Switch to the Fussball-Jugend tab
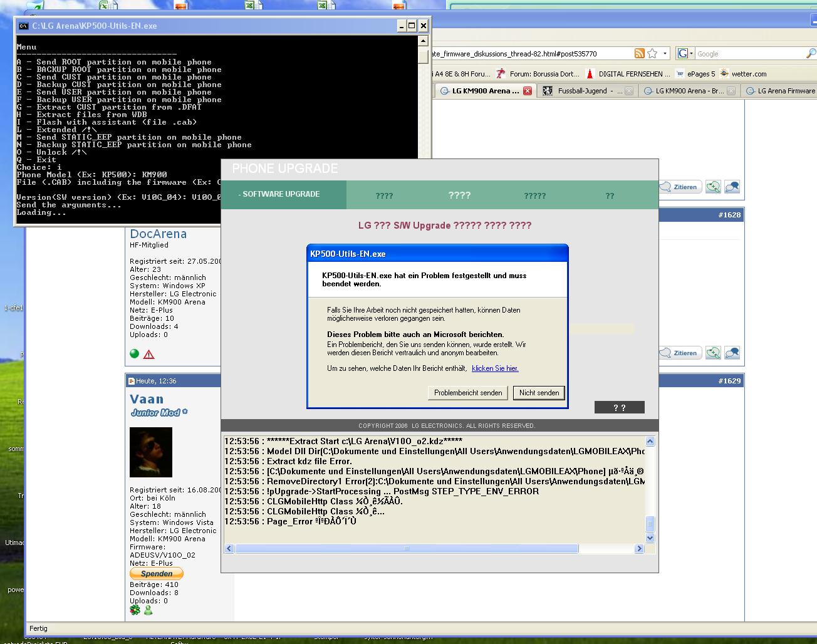 tap(587, 91)
